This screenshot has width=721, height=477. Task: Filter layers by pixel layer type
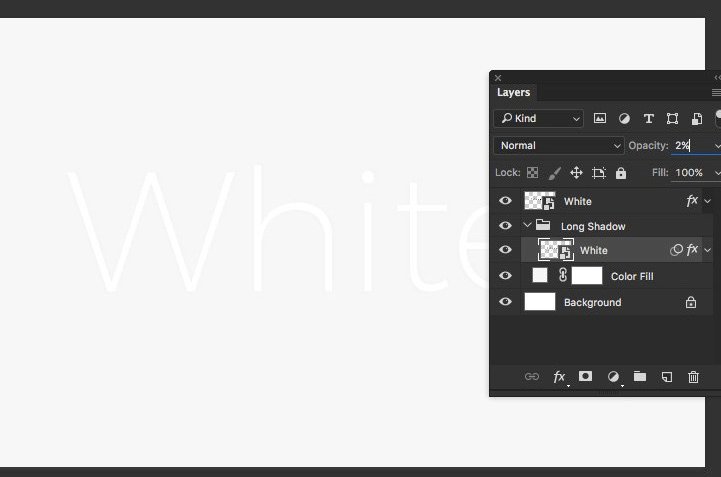click(600, 118)
